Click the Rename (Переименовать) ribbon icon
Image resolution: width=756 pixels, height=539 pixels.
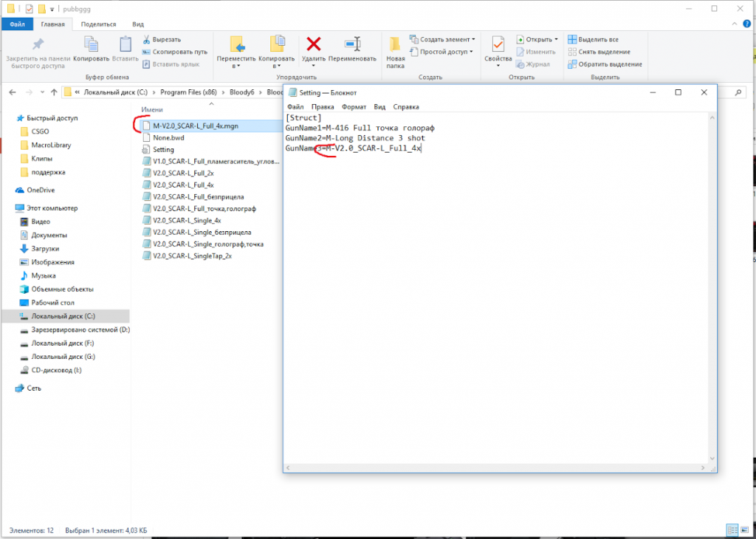(x=352, y=45)
